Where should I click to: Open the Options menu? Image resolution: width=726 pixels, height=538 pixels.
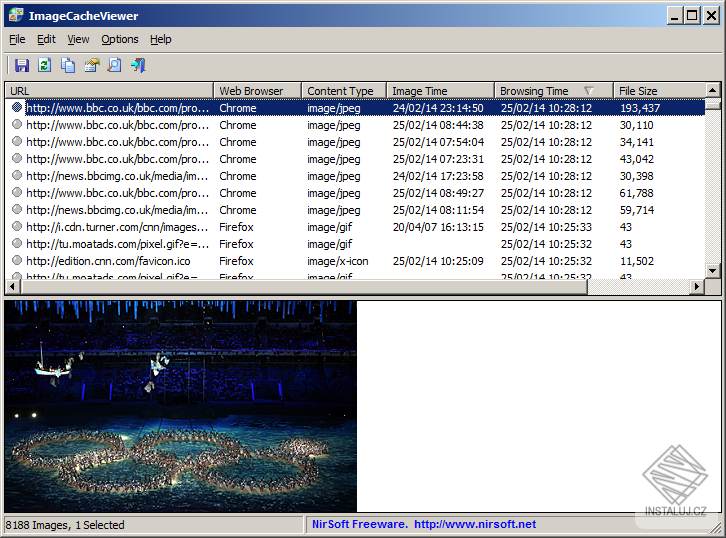pyautogui.click(x=120, y=39)
